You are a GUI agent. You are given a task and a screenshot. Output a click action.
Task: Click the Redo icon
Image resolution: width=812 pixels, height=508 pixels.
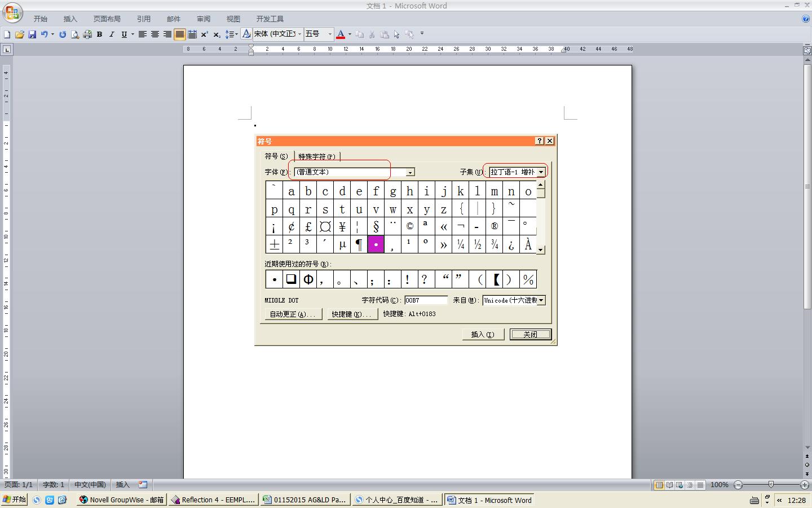(x=63, y=34)
